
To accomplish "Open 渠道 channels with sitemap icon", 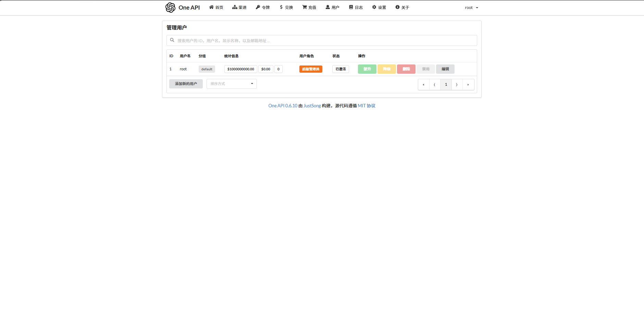I will (x=239, y=8).
